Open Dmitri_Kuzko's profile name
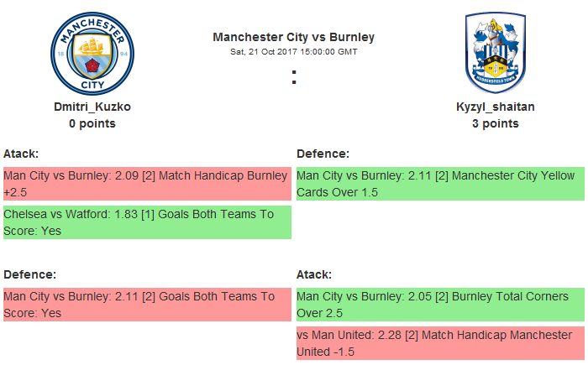Image resolution: width=588 pixels, height=386 pixels. click(92, 107)
